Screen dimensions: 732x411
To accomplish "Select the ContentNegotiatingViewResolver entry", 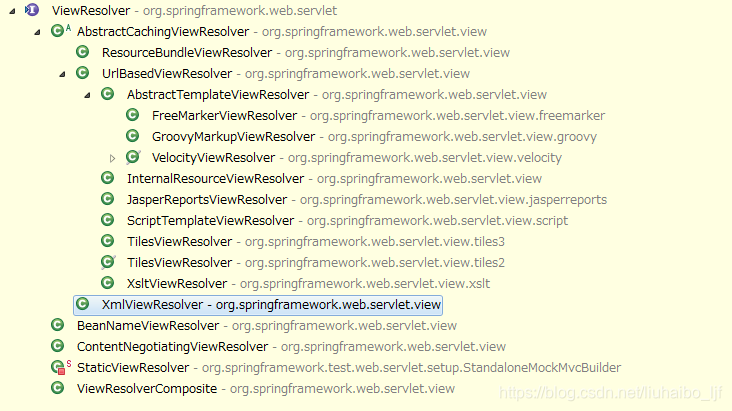I will [x=291, y=347].
